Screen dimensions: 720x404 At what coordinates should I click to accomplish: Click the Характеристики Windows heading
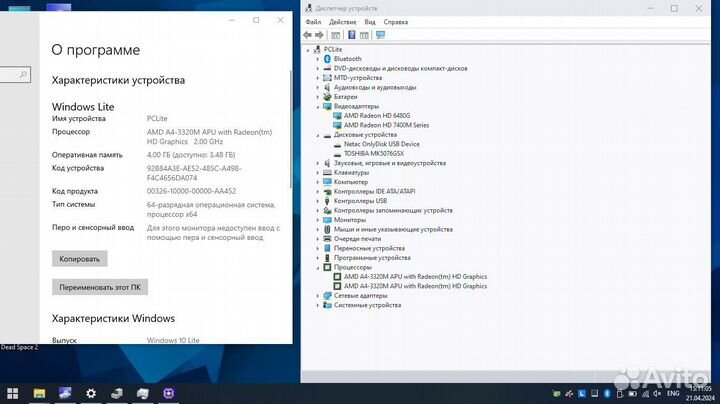tap(113, 318)
